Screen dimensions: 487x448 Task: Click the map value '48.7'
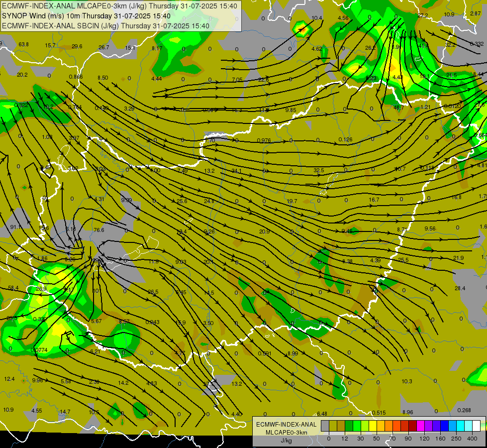pyautogui.click(x=398, y=108)
